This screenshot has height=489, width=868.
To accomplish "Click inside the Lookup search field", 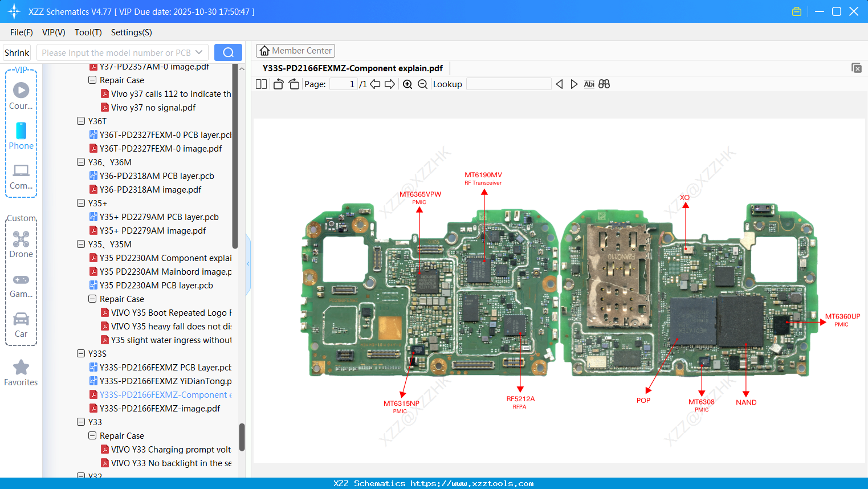I will point(509,84).
